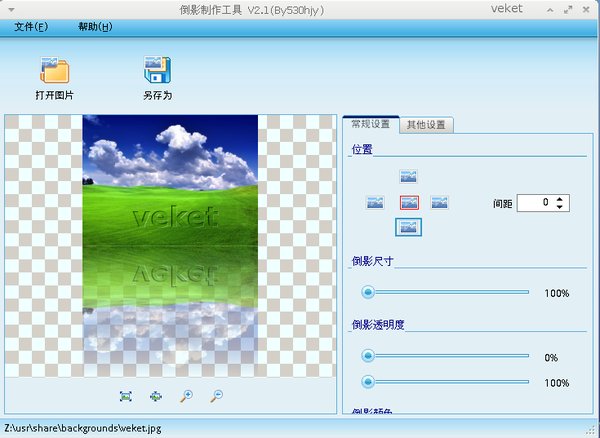Viewport: 600px width, 438px height.
Task: Click the 100% value beside 倒影尺寸 slider
Action: [557, 293]
